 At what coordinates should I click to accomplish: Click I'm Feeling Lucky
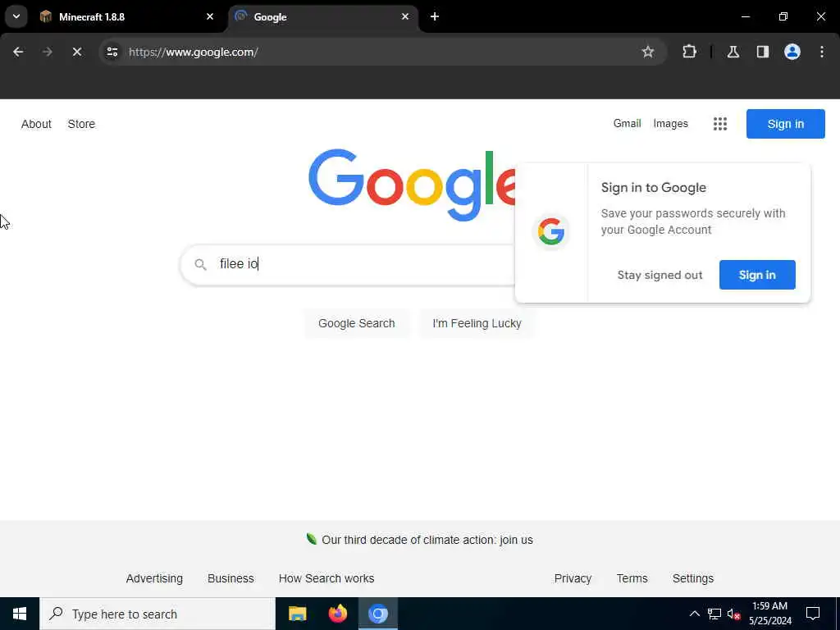point(477,323)
